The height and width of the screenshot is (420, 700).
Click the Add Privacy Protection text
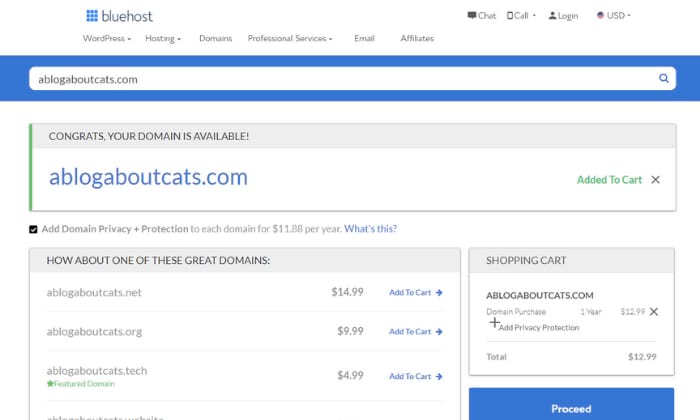point(539,328)
